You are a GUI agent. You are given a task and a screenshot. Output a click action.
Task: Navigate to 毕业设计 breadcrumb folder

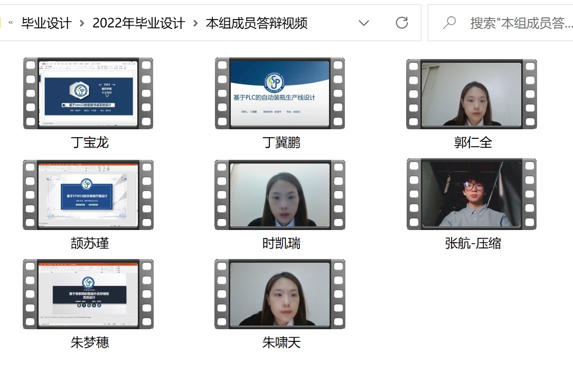click(x=46, y=23)
